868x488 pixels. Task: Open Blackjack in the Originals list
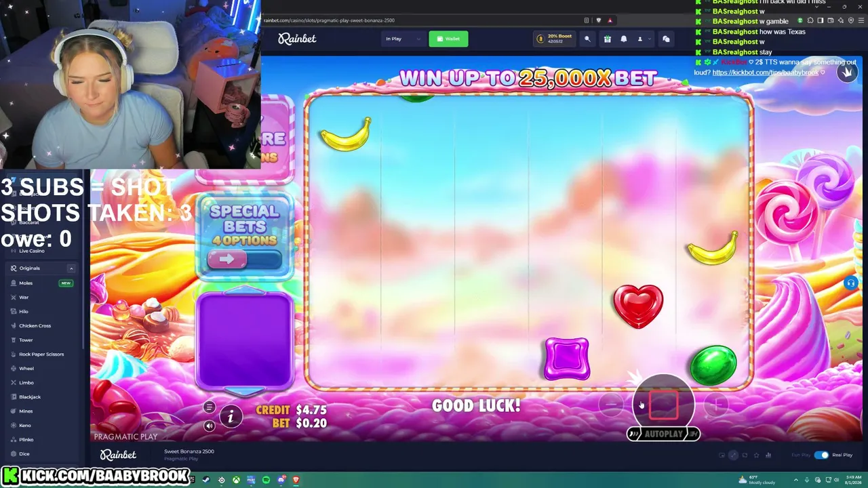[x=30, y=396]
